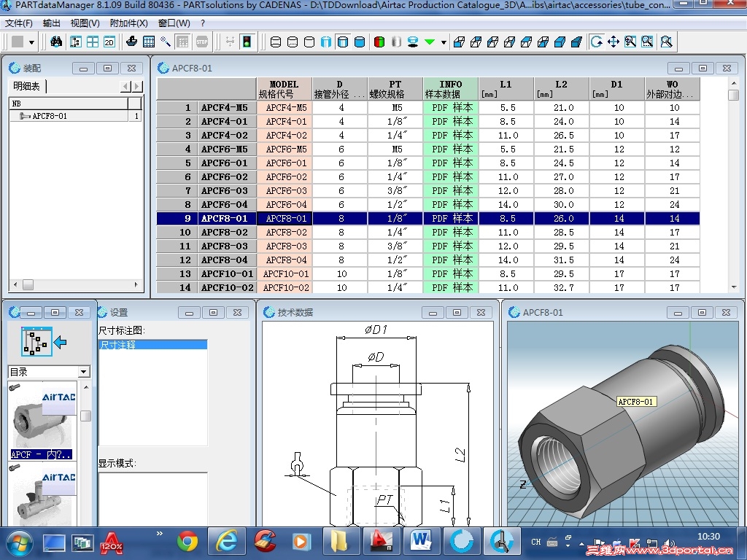Viewport: 747px width, 560px height.
Task: Toggle the four-pane window layout icon
Action: click(93, 42)
